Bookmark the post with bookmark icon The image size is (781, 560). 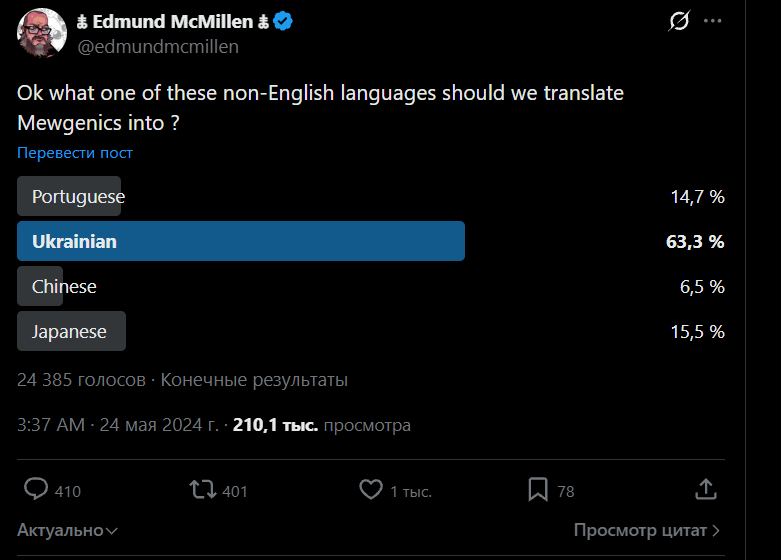click(x=537, y=489)
